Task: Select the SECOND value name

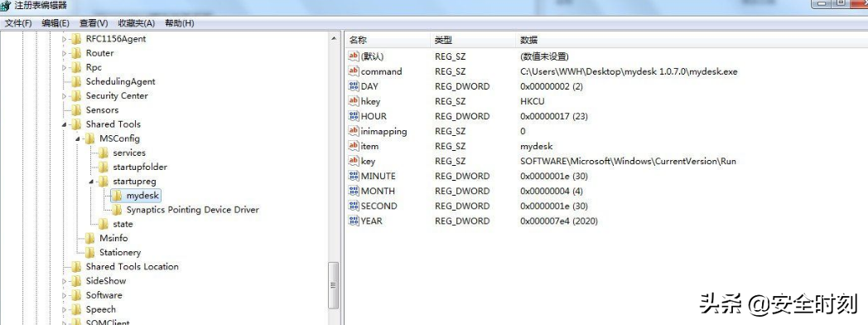Action: [379, 206]
